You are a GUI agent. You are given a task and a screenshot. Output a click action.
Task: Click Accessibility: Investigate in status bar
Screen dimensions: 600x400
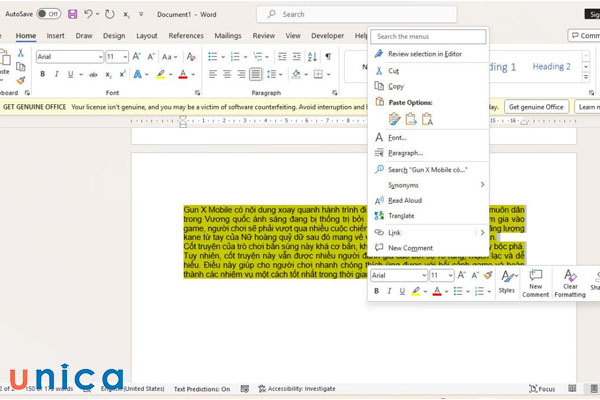coord(301,388)
